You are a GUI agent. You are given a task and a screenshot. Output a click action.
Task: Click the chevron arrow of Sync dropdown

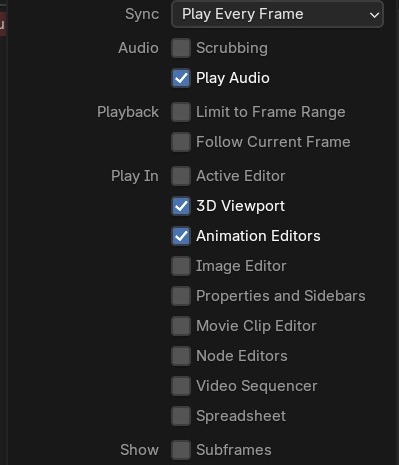point(374,15)
